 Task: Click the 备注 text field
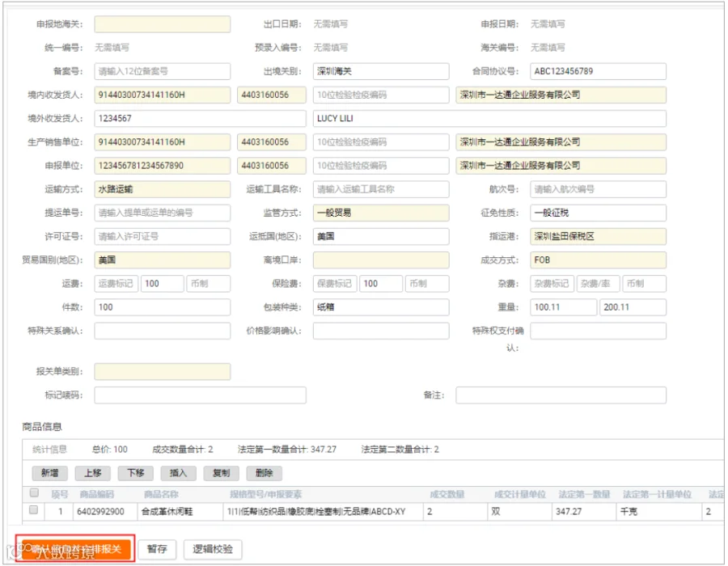tap(561, 395)
